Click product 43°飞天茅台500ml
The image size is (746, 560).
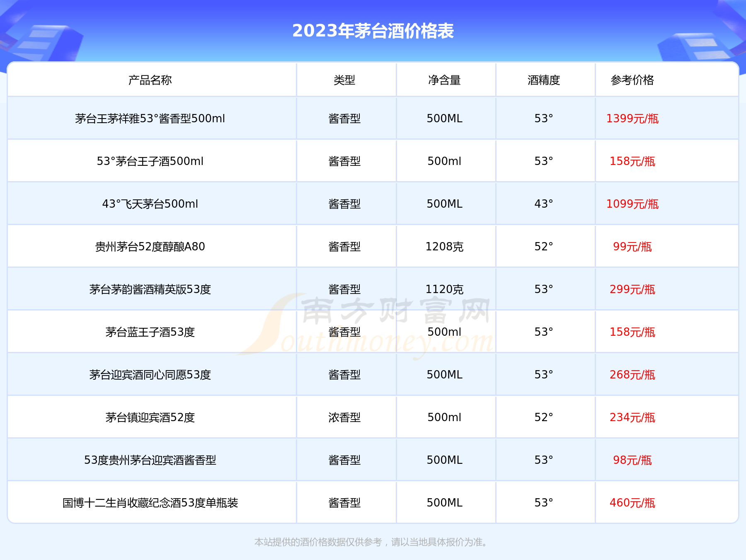150,204
